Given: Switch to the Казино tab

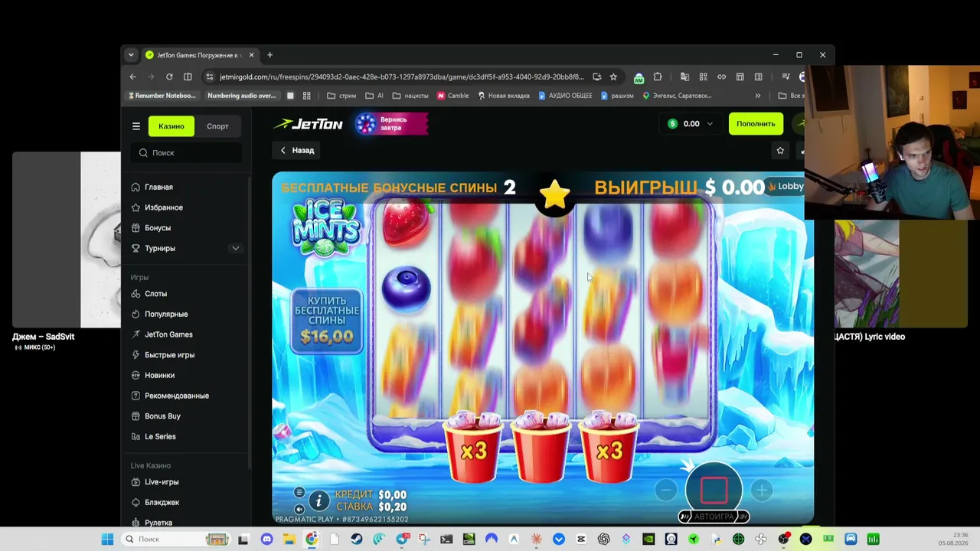Looking at the screenshot, I should pyautogui.click(x=171, y=126).
